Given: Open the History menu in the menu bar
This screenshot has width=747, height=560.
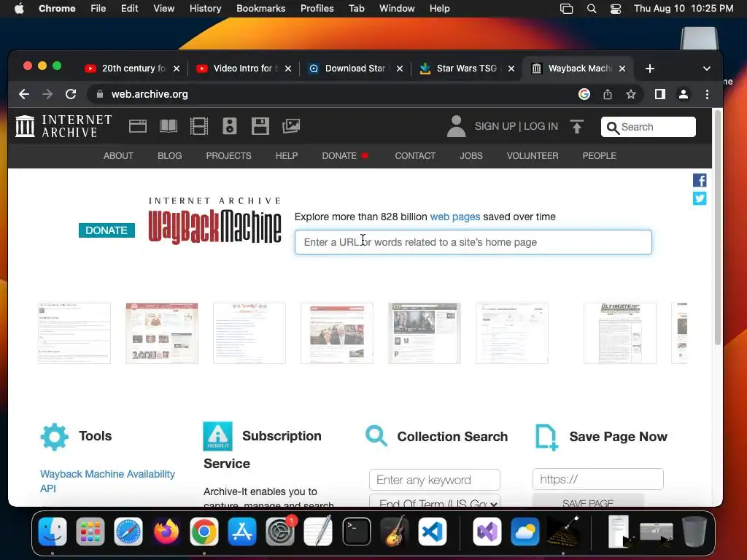Looking at the screenshot, I should pyautogui.click(x=205, y=9).
